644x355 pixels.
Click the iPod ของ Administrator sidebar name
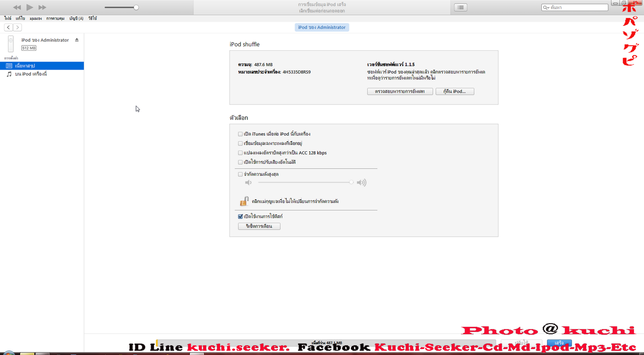[45, 40]
